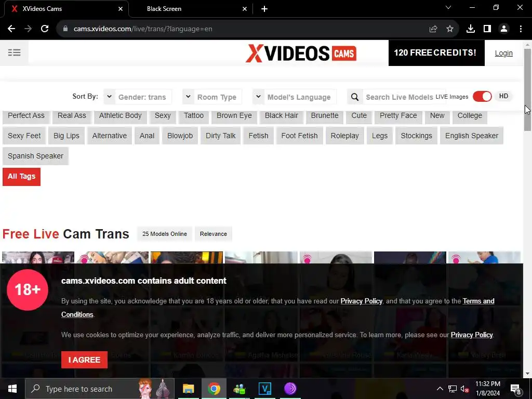Open Windows notification center
Screen dimensions: 532x399
515,389
